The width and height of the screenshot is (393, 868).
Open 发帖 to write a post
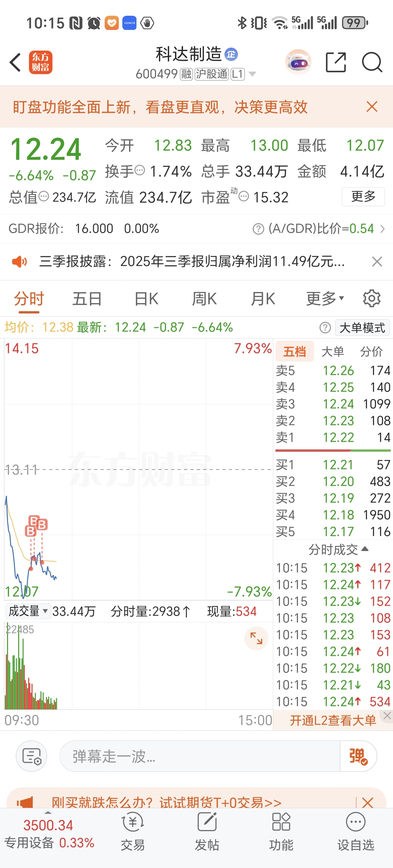point(207,831)
